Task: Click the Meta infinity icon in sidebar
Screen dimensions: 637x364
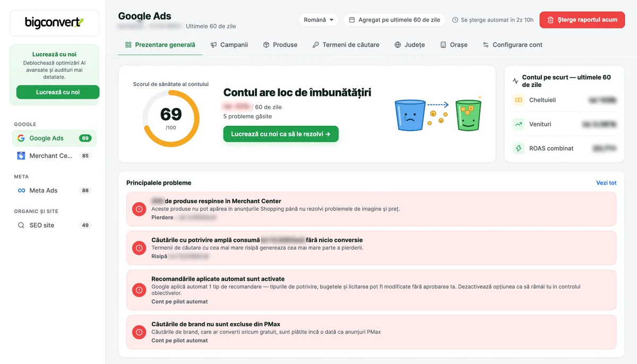Action: point(21,190)
